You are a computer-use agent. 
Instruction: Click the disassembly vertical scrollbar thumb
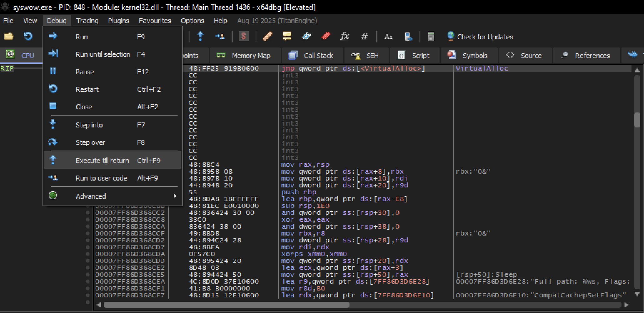637,120
